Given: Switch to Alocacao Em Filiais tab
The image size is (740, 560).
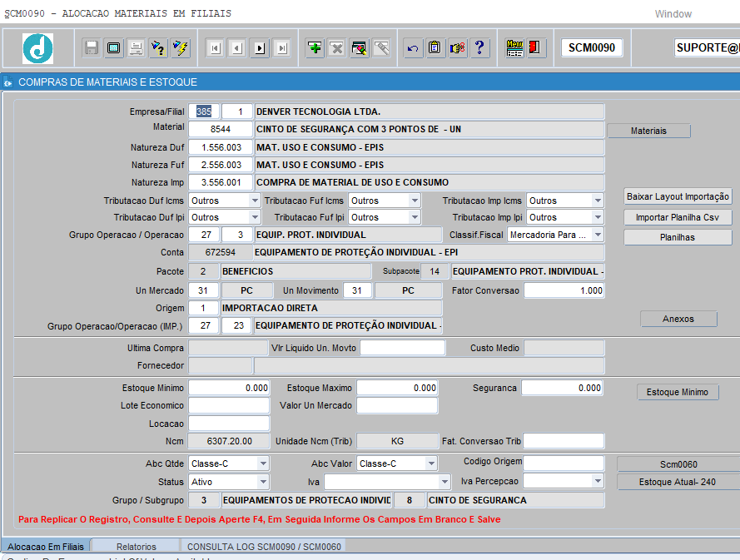Looking at the screenshot, I should click(45, 547).
